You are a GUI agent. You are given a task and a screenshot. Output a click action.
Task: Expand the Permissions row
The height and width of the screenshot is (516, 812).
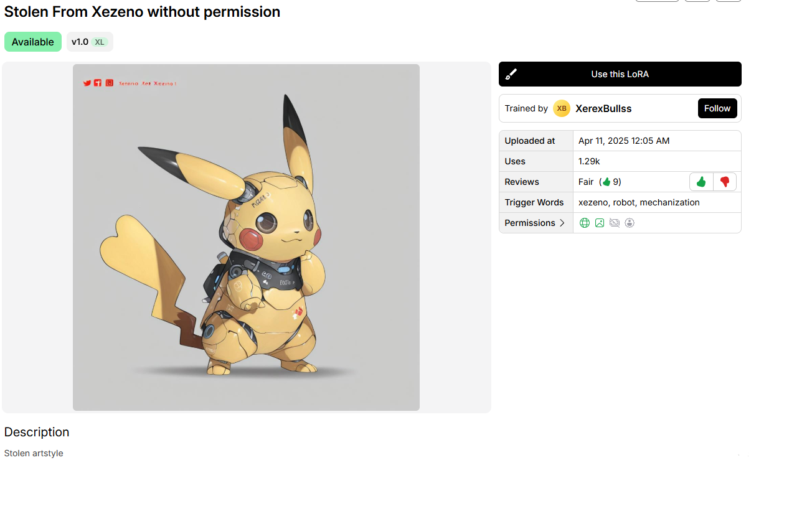click(536, 223)
